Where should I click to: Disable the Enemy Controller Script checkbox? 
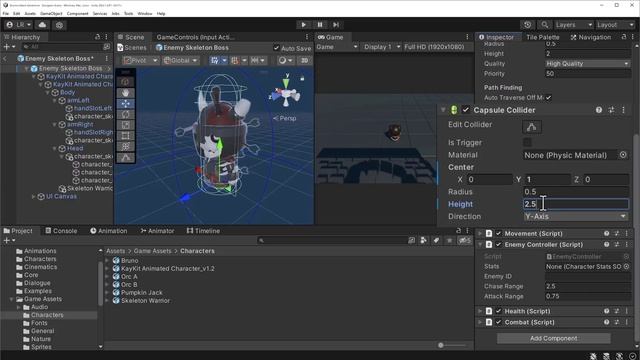click(x=499, y=244)
